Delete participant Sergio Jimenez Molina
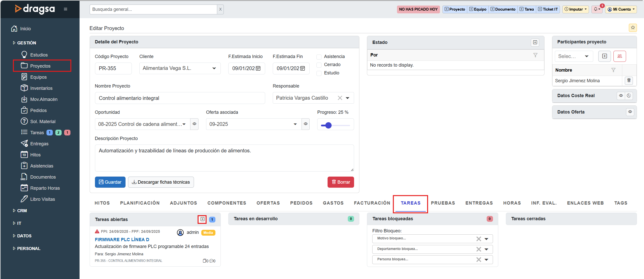Viewport: 644px width, 279px height. 629,80
